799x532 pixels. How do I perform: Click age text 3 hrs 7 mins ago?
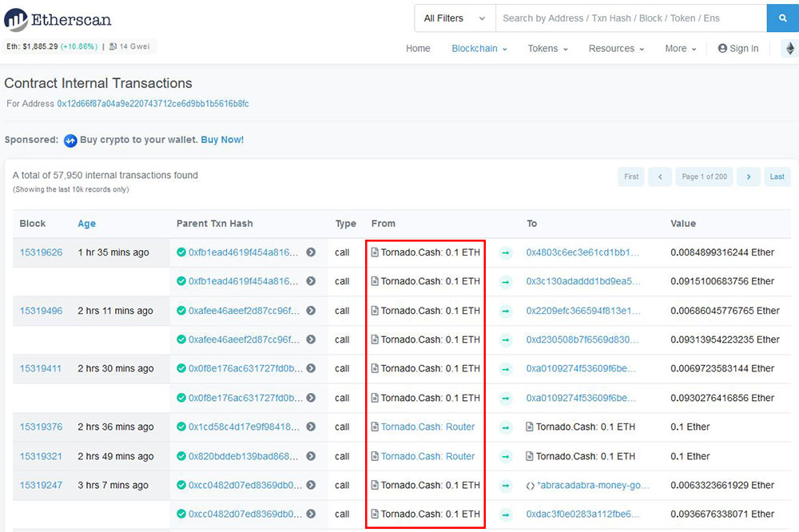point(113,485)
